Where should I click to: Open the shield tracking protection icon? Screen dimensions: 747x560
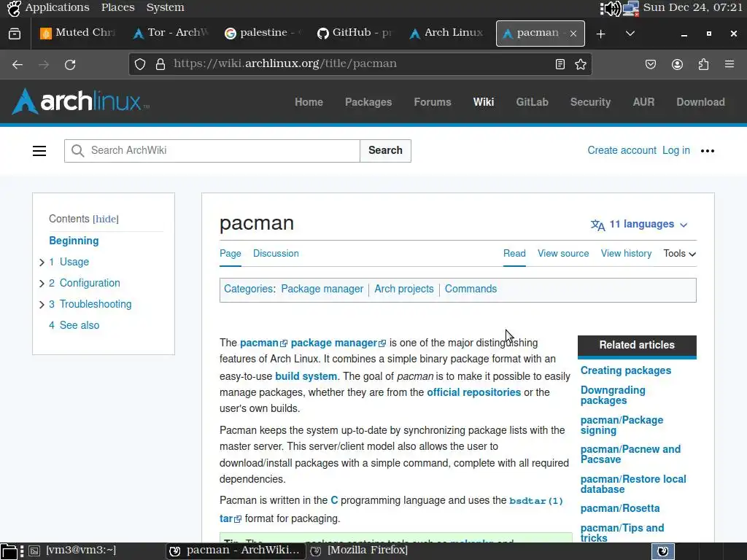coord(139,64)
